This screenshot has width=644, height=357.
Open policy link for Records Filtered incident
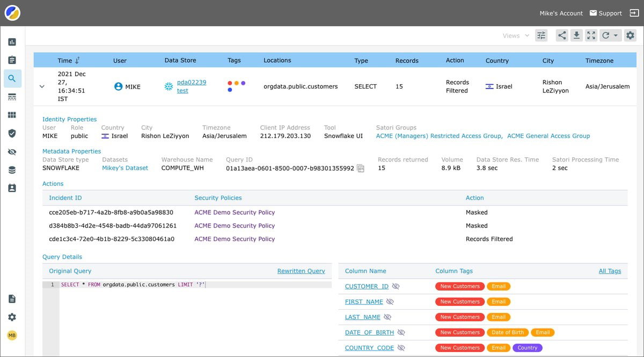coord(235,239)
